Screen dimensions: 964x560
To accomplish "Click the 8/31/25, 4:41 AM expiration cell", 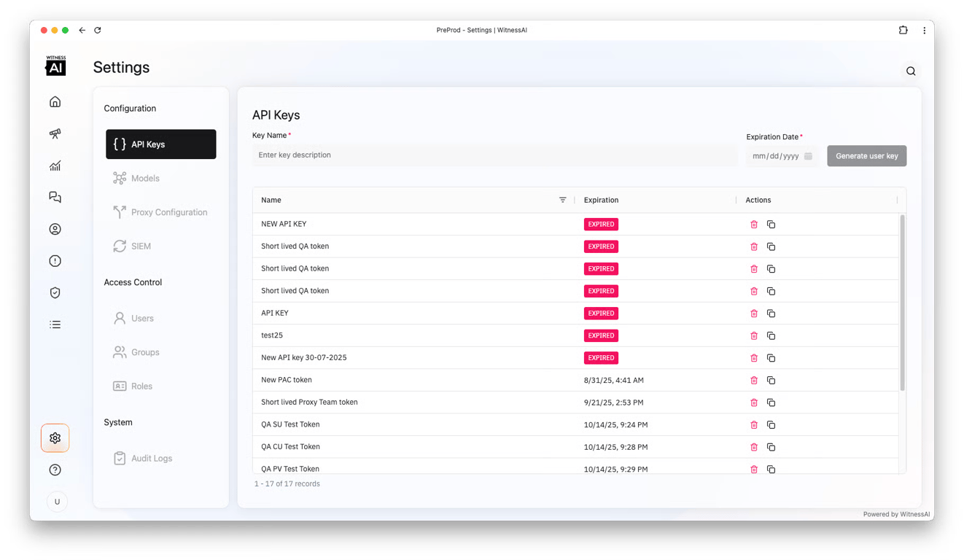I will pyautogui.click(x=614, y=381).
